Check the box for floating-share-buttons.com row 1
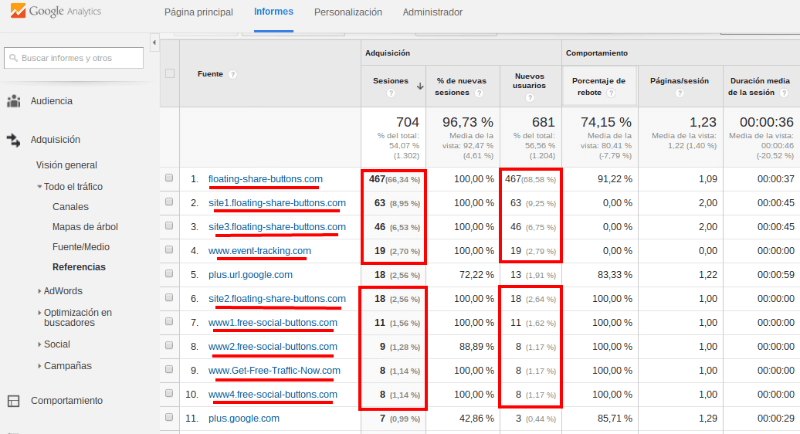The image size is (800, 434). [x=169, y=178]
